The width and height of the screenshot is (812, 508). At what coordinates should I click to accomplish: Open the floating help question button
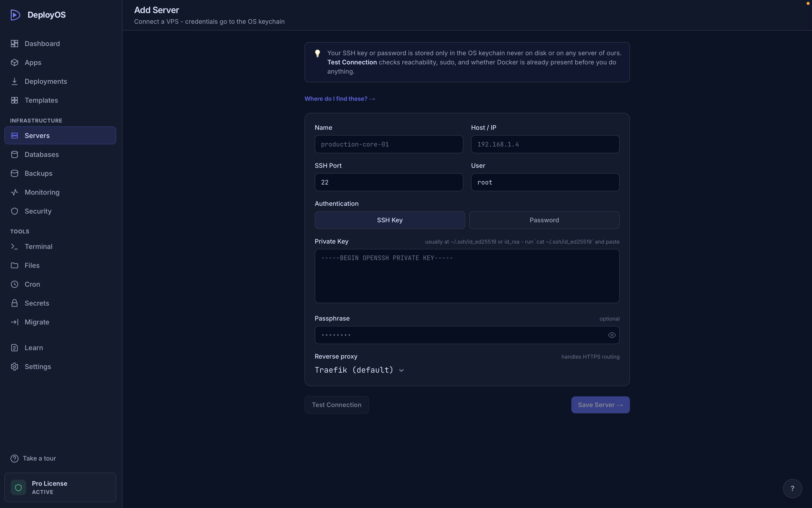pos(792,489)
